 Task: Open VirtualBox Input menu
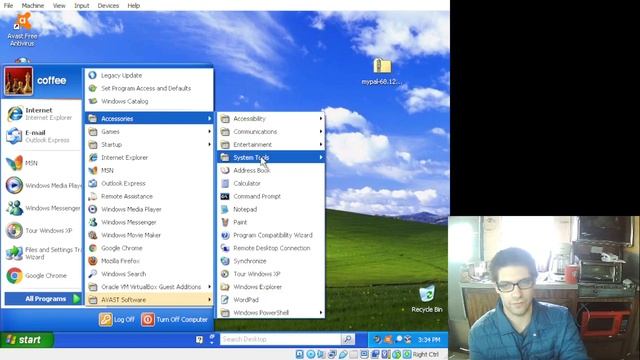(82, 5)
